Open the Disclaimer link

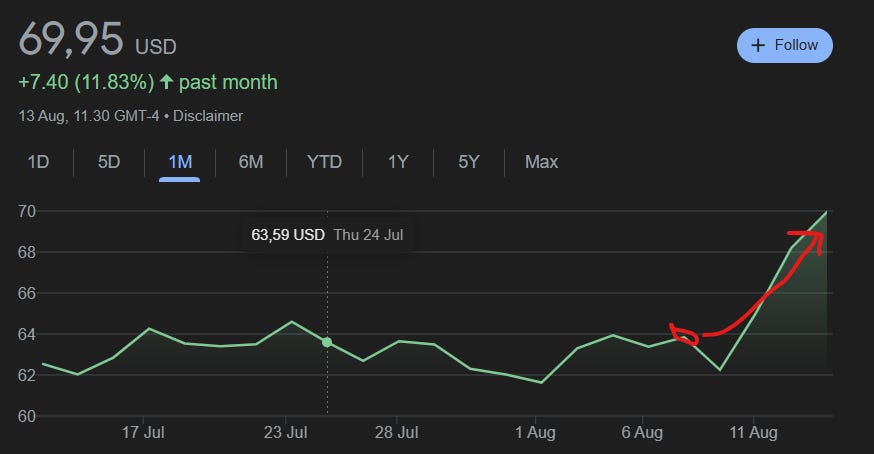[208, 116]
